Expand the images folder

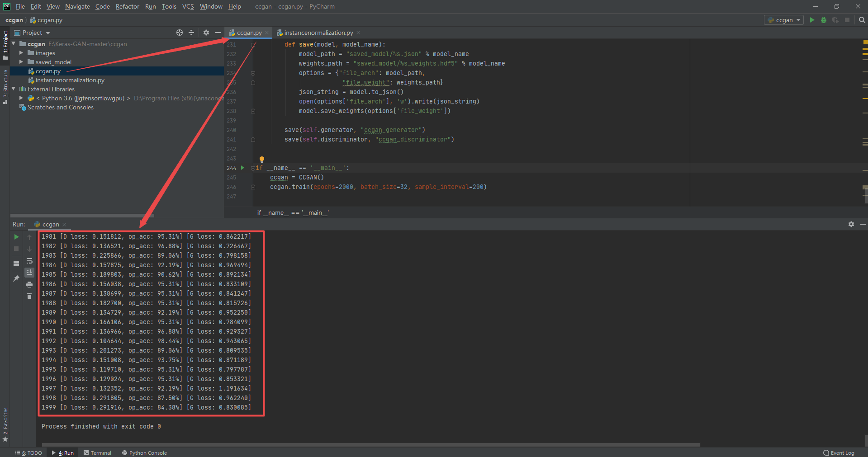21,53
